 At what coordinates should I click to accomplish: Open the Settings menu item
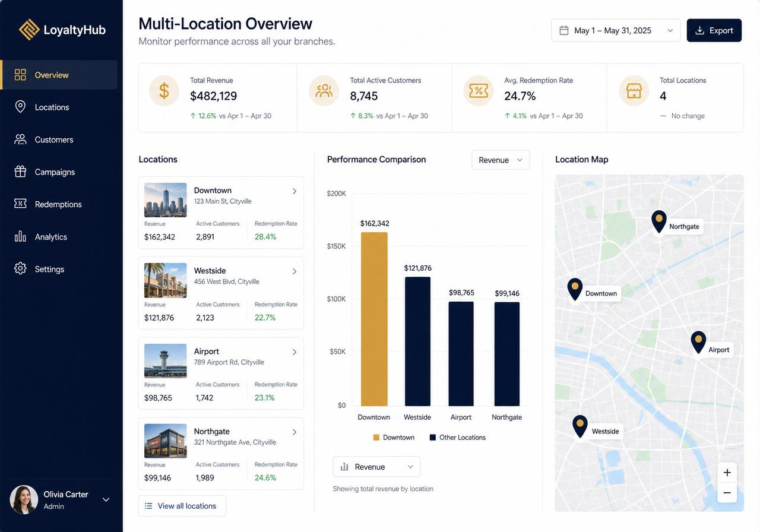point(59,268)
